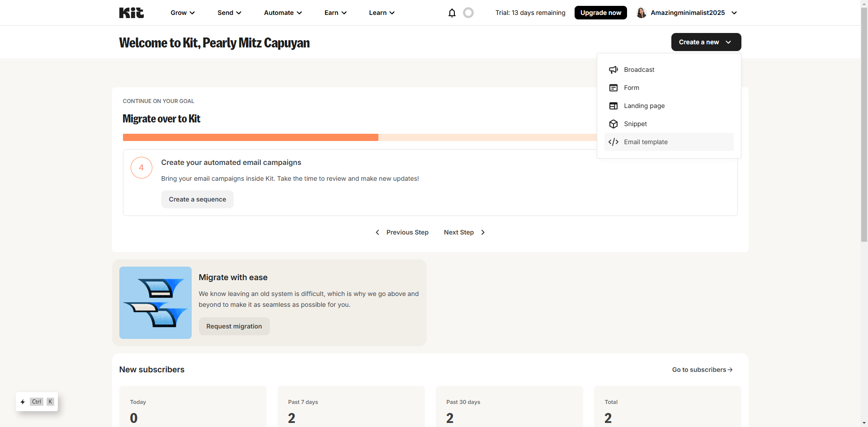Open the notifications bell
Image resolution: width=868 pixels, height=427 pixels.
[x=452, y=13]
